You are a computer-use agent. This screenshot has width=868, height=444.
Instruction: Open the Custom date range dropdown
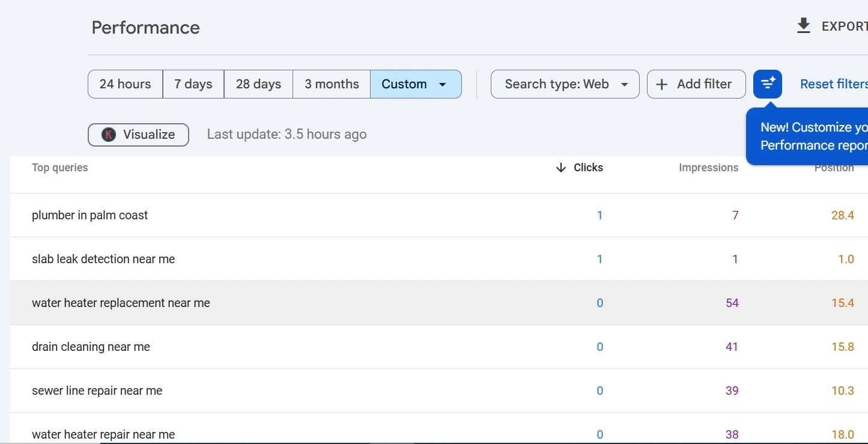tap(416, 84)
